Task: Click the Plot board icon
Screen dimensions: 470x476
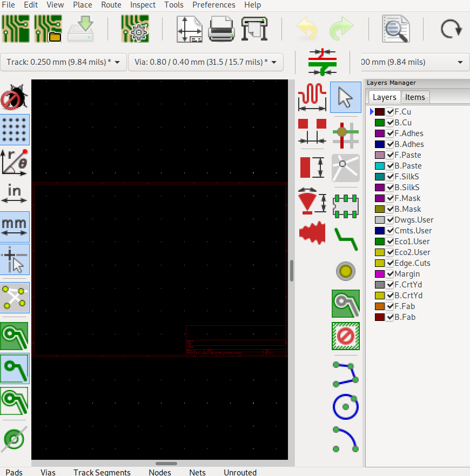Action: click(x=254, y=29)
